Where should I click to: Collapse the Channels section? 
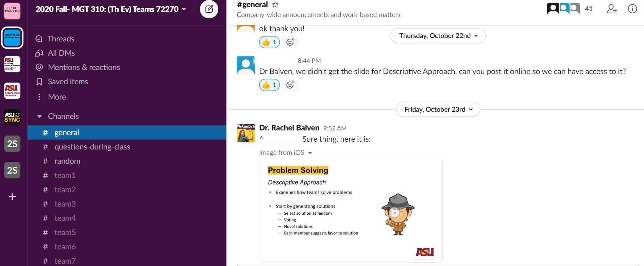tap(39, 117)
